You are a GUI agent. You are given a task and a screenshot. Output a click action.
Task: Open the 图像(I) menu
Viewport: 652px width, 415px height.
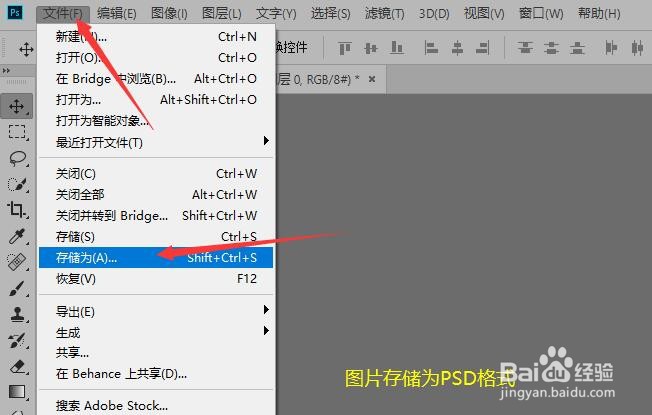(169, 14)
